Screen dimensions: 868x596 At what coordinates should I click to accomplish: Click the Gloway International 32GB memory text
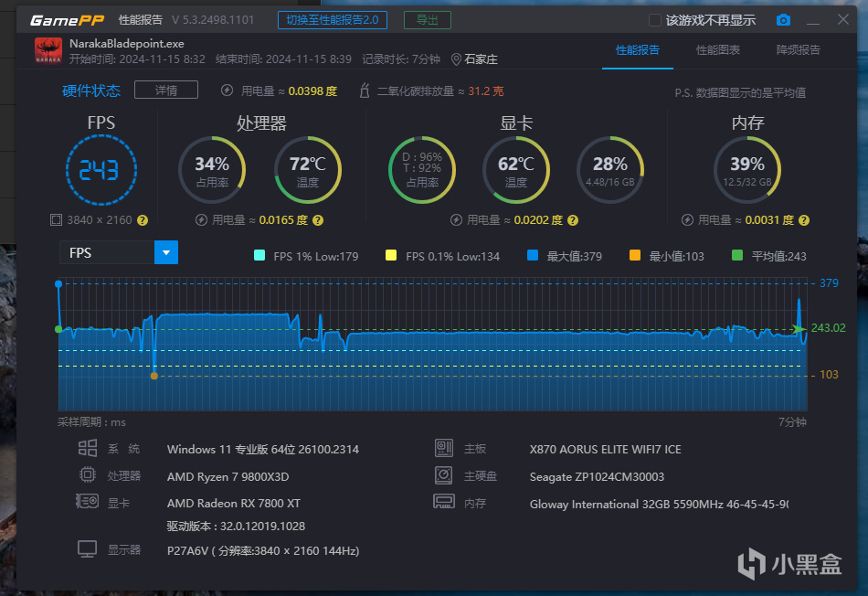659,504
